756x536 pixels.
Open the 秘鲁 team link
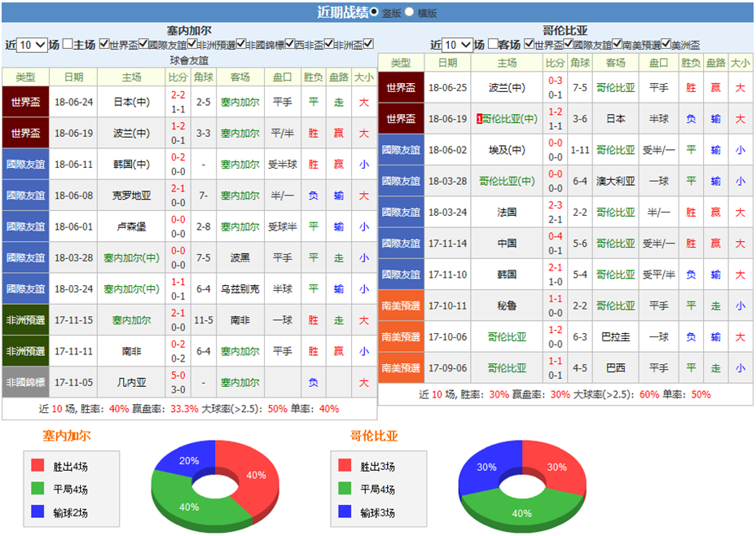tap(507, 305)
